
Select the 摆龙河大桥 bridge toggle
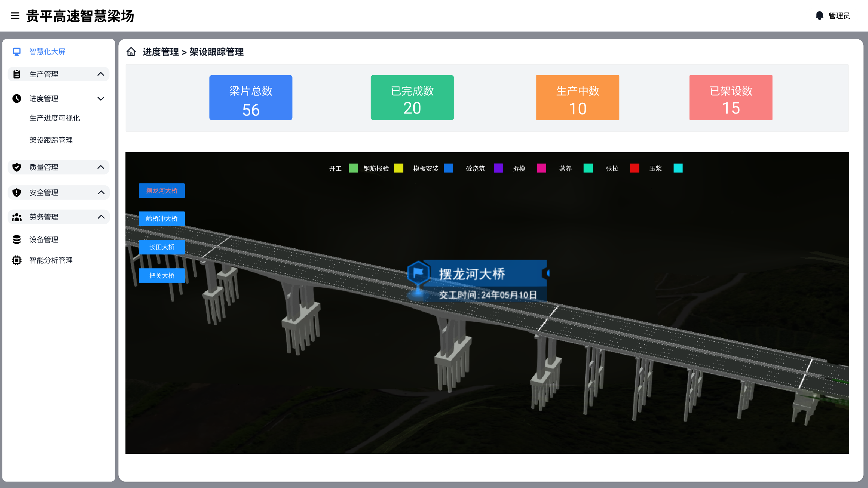pos(162,190)
